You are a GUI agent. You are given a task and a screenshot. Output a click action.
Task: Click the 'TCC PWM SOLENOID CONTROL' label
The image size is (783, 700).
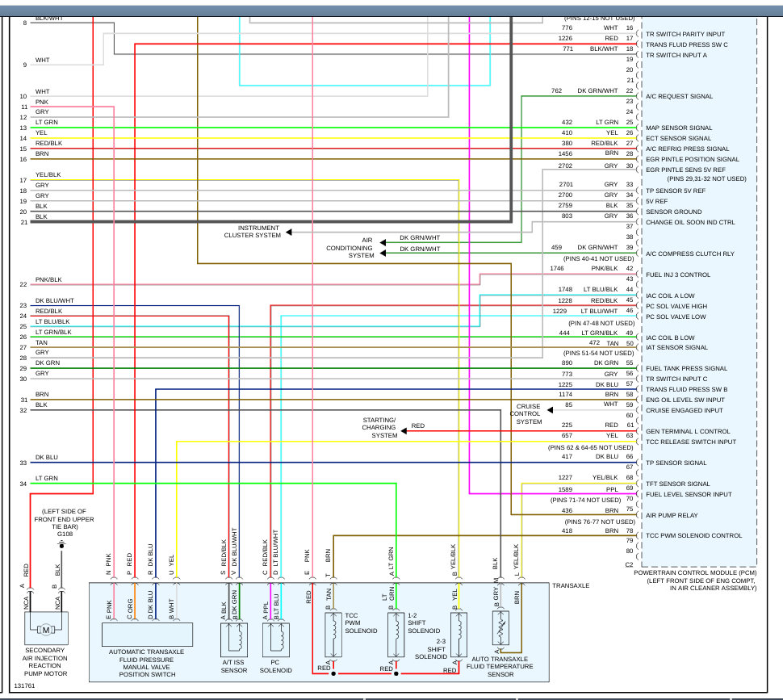(x=693, y=536)
